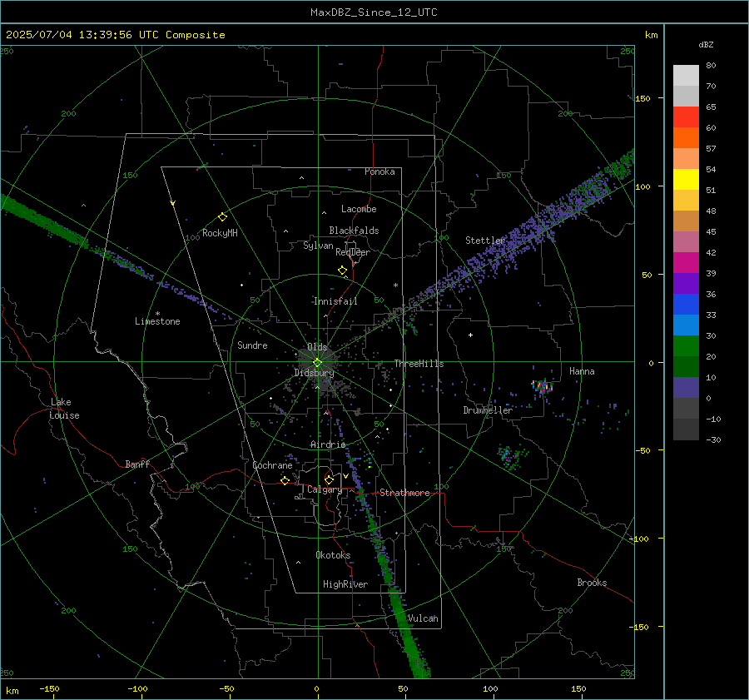
Task: Click the colorful echo cluster west of Hanna
Action: point(542,386)
